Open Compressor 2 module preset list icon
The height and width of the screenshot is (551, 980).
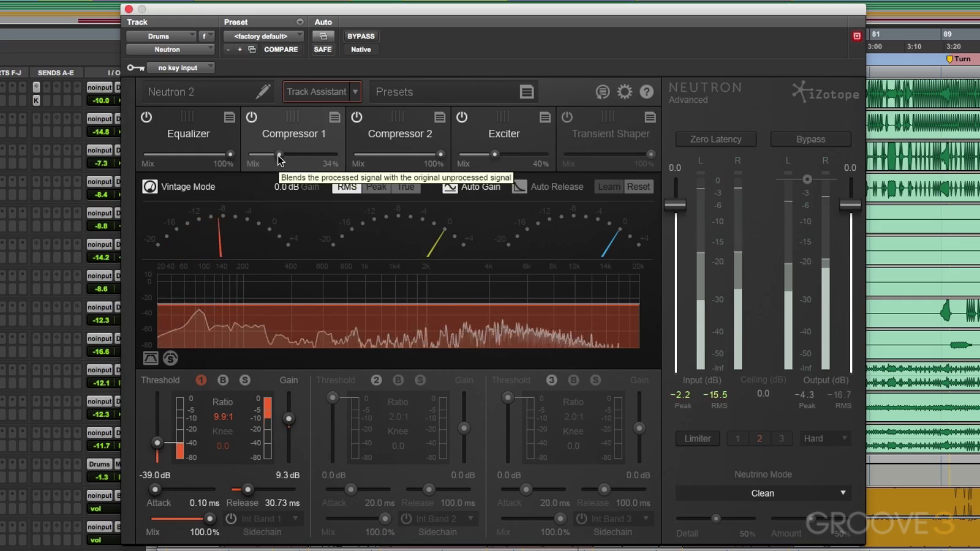pyautogui.click(x=440, y=117)
